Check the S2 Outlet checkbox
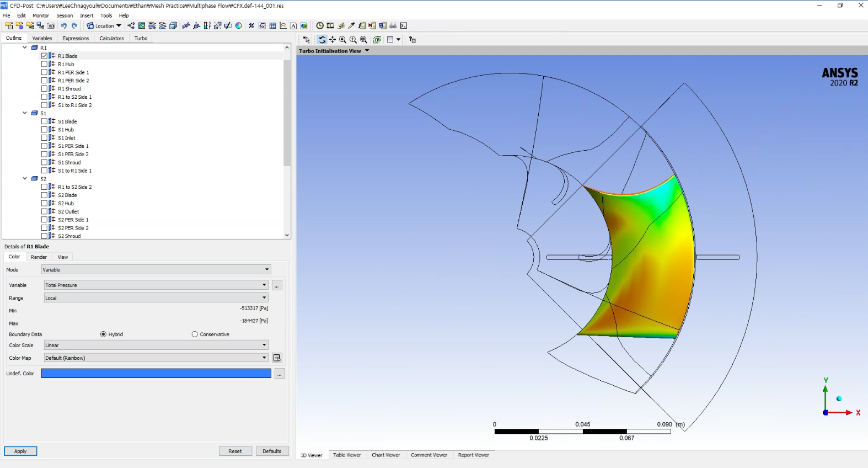Image resolution: width=868 pixels, height=468 pixels. (45, 211)
